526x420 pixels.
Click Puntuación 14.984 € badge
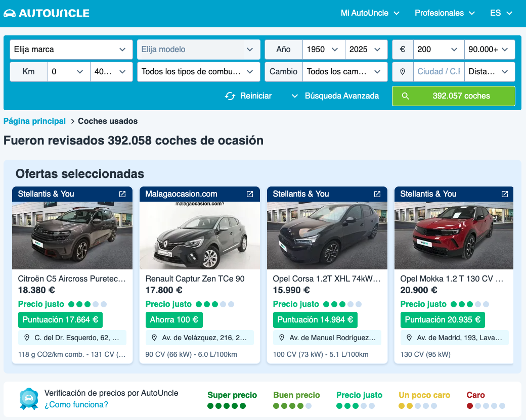[x=315, y=320]
